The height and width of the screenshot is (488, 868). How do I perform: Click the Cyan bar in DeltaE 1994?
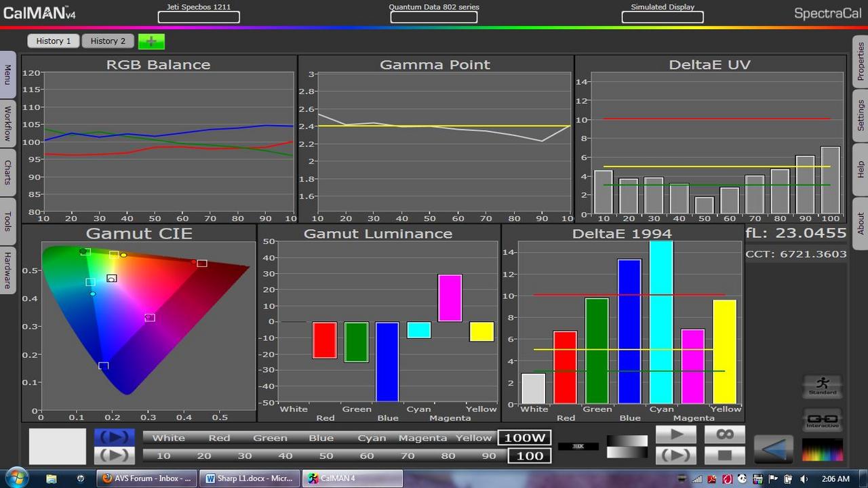click(x=661, y=322)
